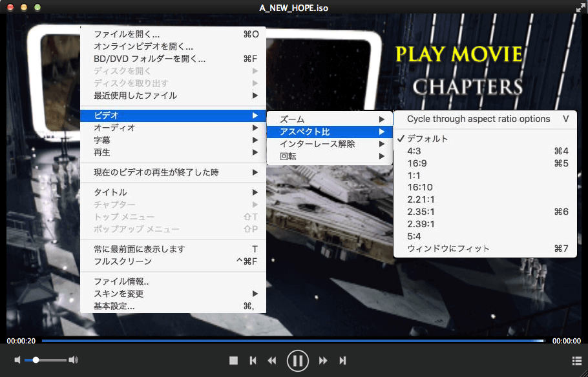Open 字幕 submenu
588x377 pixels.
[173, 140]
